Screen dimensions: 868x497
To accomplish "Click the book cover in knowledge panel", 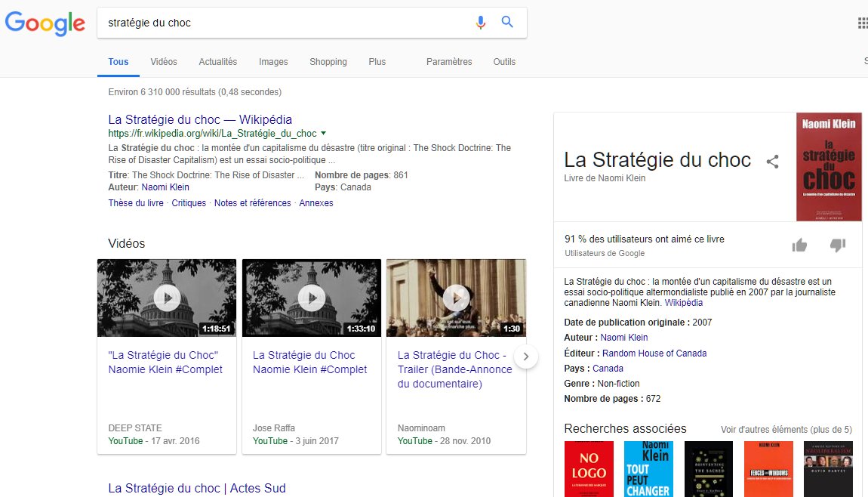I will [829, 167].
